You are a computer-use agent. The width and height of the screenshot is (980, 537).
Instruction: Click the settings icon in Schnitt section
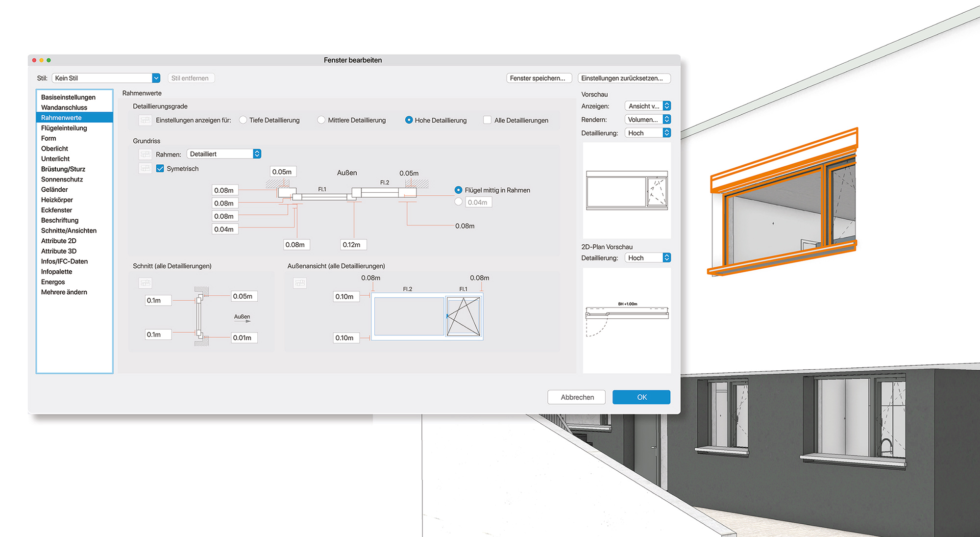pyautogui.click(x=145, y=283)
